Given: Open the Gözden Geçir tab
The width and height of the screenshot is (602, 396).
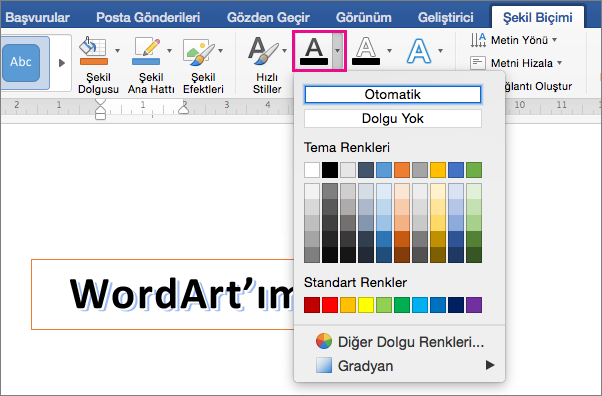Looking at the screenshot, I should click(268, 17).
